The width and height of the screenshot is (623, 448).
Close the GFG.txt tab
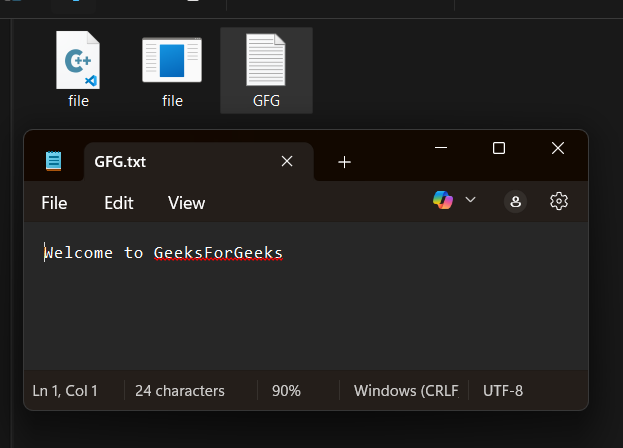[x=287, y=161]
